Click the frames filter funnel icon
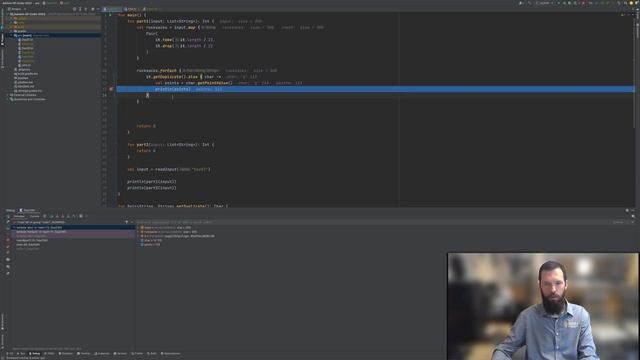The height and width of the screenshot is (360, 640). click(x=127, y=222)
